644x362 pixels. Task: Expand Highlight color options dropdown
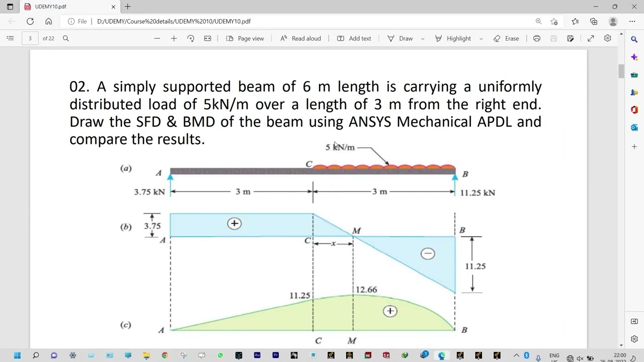click(481, 39)
